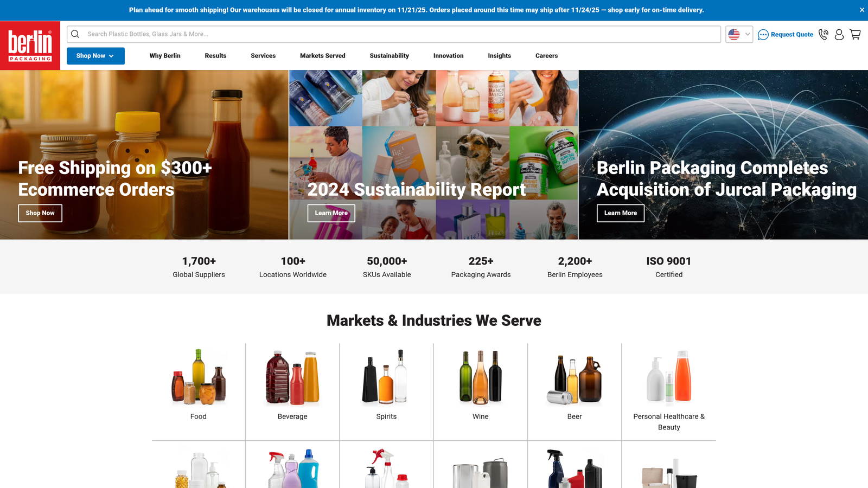Select the Spirits market icon
Image resolution: width=868 pixels, height=488 pixels.
tap(386, 377)
